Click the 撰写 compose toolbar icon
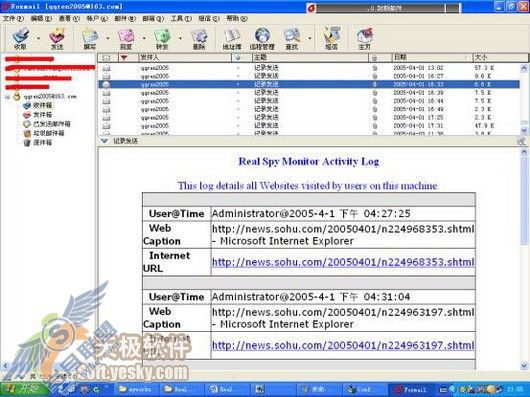The height and width of the screenshot is (397, 530). click(x=90, y=39)
